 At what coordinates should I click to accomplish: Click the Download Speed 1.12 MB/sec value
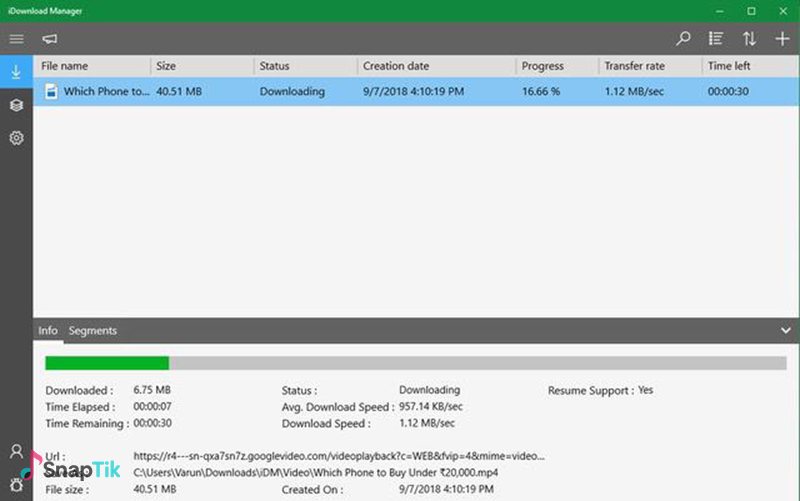(x=427, y=423)
